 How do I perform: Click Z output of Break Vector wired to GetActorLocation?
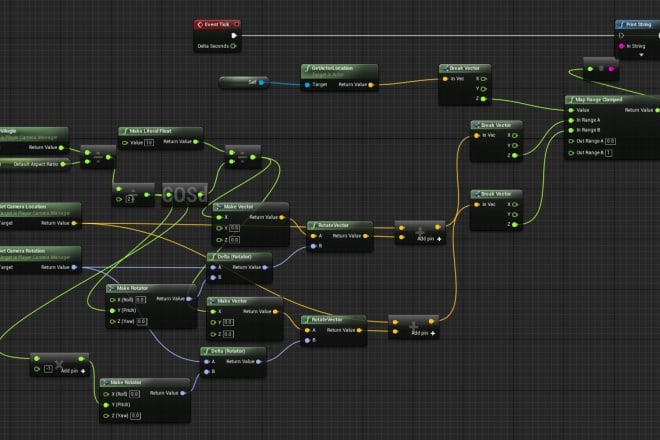pos(484,99)
